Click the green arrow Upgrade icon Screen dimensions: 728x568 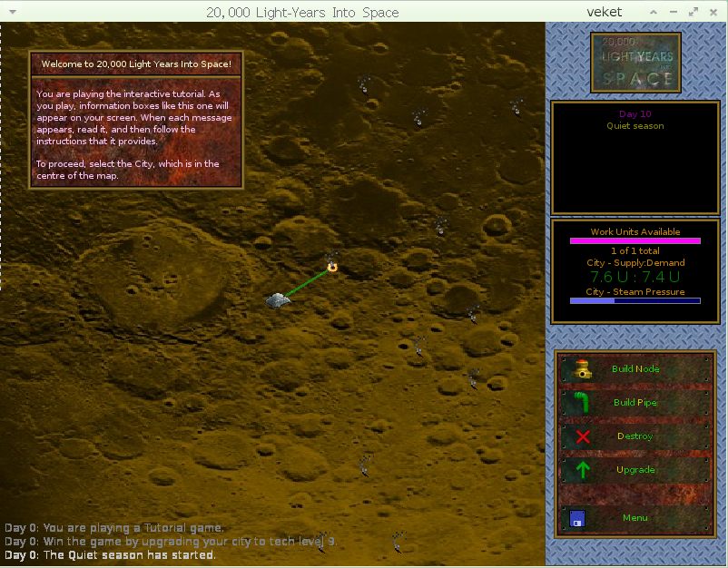[x=583, y=470]
